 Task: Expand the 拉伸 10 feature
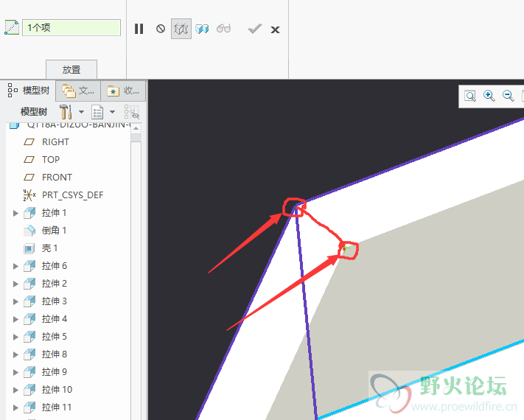point(15,391)
